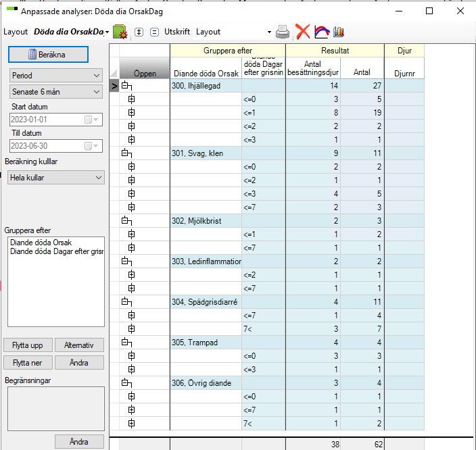
Task: Click the Gruppera efter band header
Action: click(228, 51)
